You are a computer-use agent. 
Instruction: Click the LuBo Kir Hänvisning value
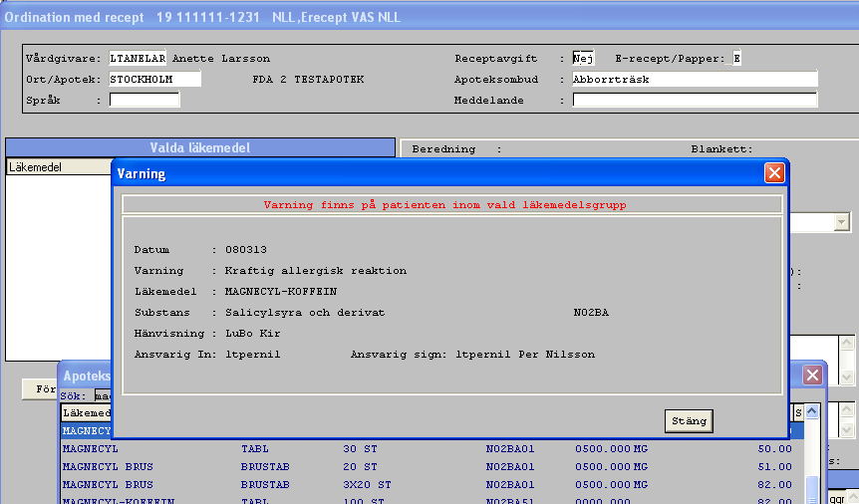[x=252, y=333]
